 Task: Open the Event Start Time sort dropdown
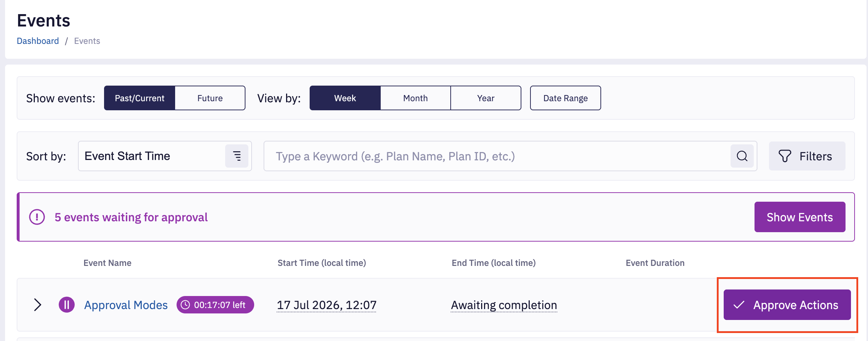(165, 156)
